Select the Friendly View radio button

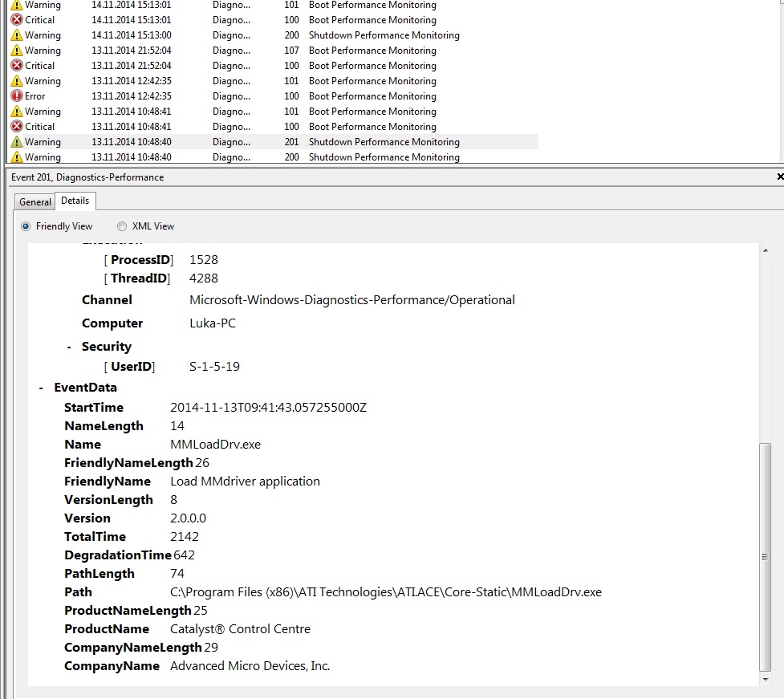26,226
